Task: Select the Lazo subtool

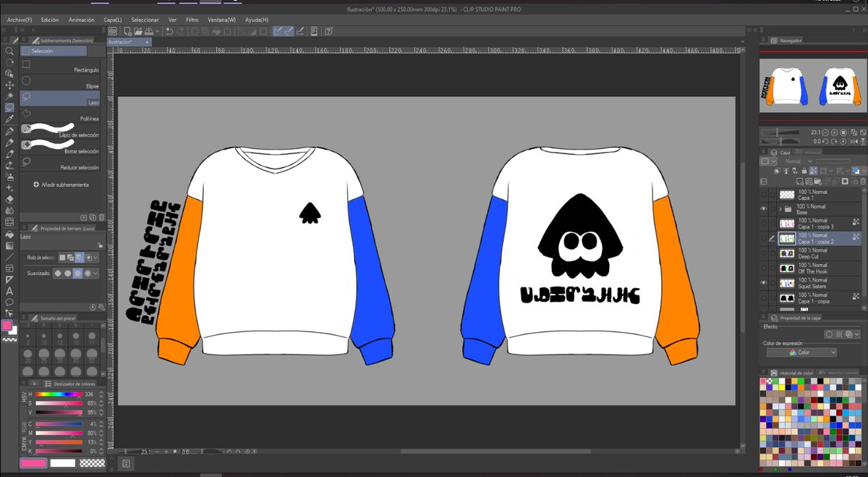Action: pyautogui.click(x=60, y=98)
